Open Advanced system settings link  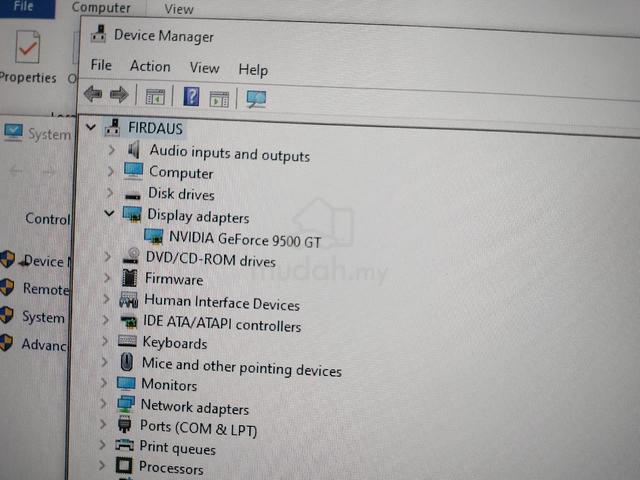pos(44,345)
